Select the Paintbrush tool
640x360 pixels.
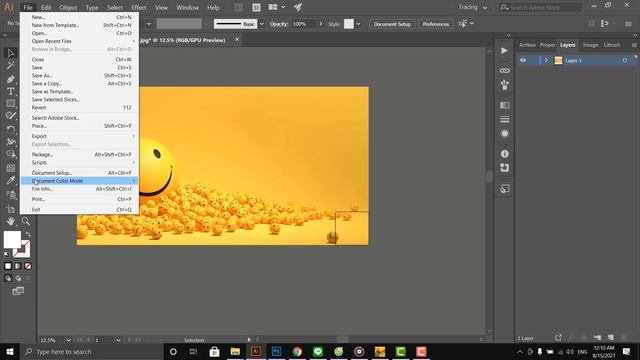pos(11,116)
